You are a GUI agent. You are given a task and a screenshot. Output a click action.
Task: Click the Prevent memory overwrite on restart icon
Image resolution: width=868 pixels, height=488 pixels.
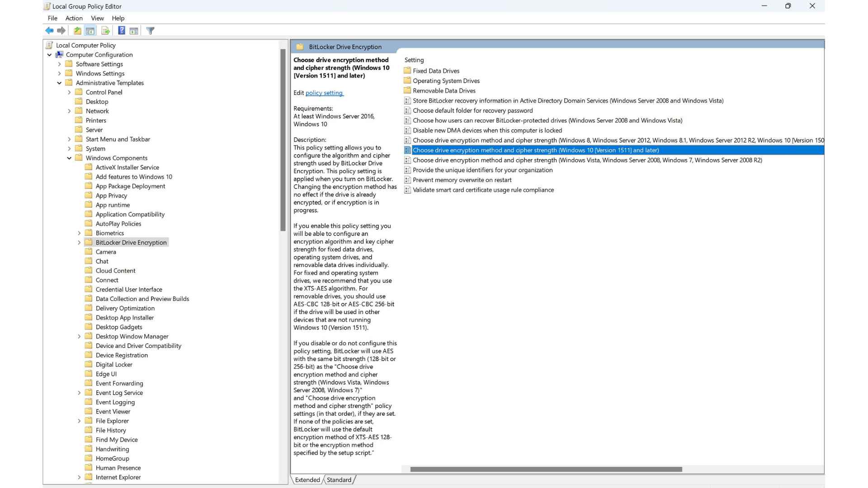(x=407, y=180)
